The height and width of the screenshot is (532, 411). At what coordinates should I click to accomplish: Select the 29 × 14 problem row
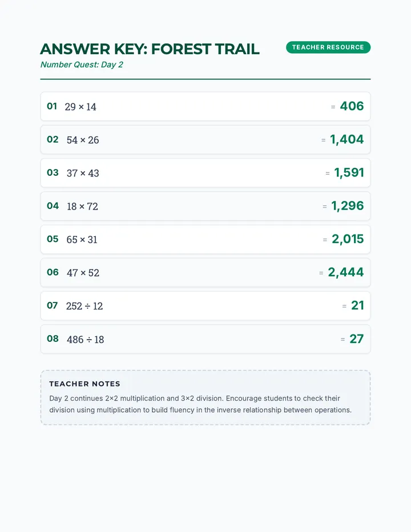click(x=205, y=106)
